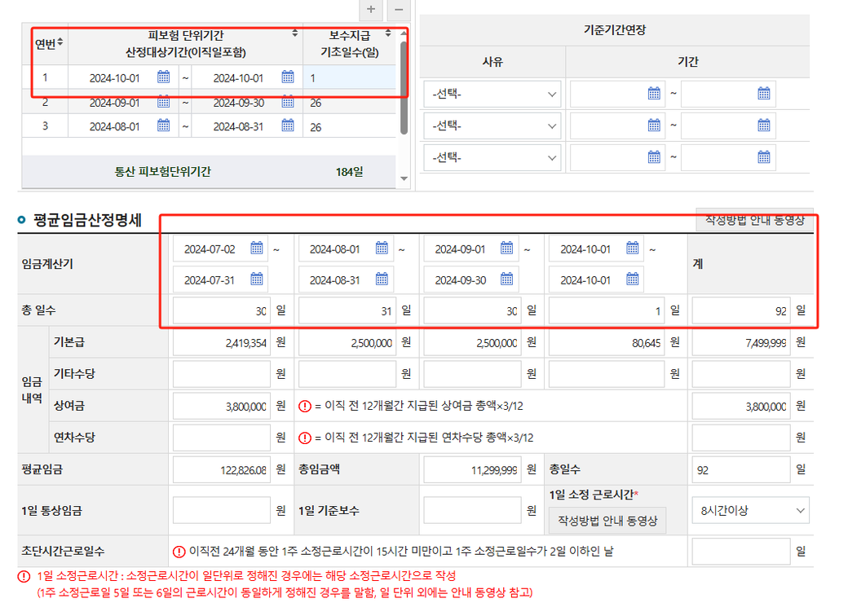The width and height of the screenshot is (848, 616).
Task: Open calendar next to wage period start 2024-07-02
Action: pyautogui.click(x=257, y=249)
